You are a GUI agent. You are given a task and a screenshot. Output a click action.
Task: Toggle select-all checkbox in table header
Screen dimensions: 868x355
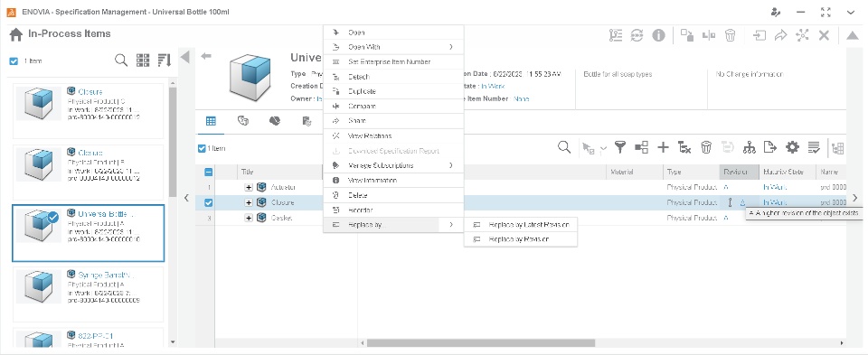pos(208,172)
